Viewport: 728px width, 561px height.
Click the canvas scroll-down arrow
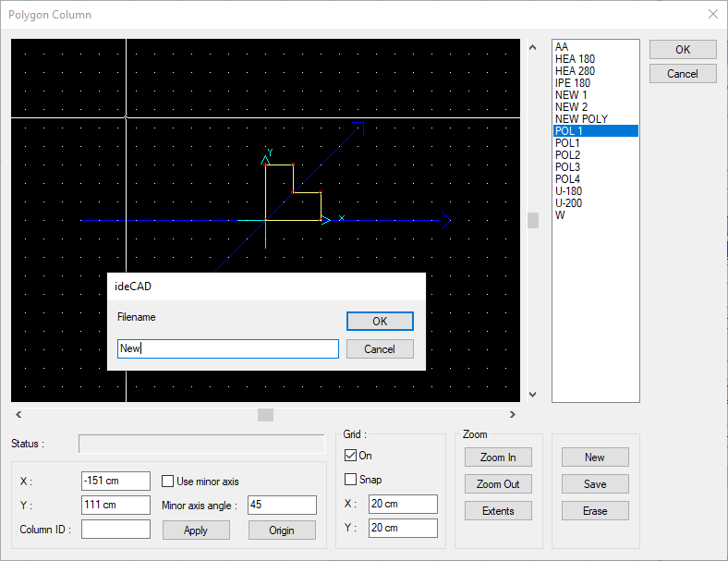tap(532, 395)
